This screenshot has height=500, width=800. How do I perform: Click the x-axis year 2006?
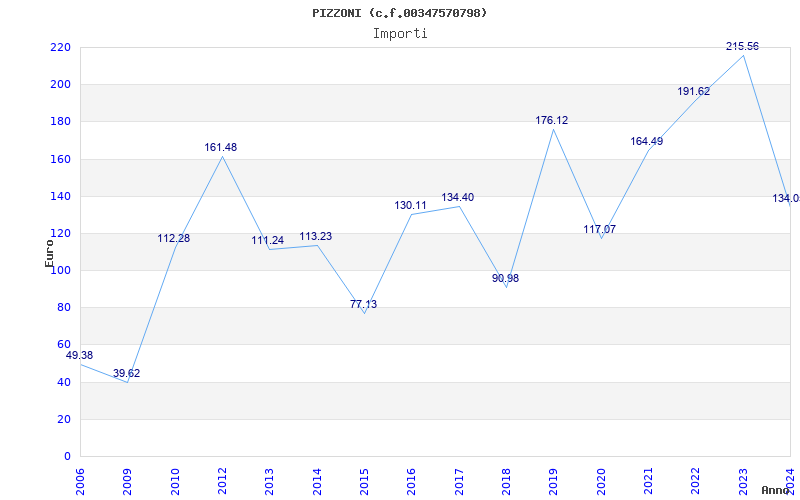[x=80, y=481]
